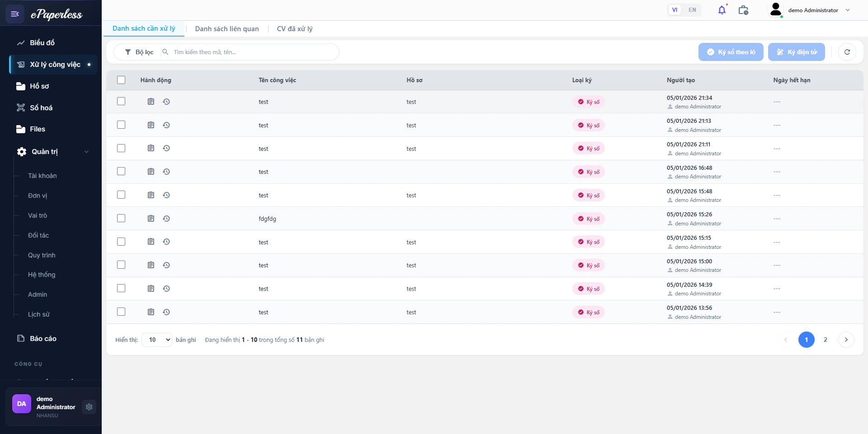Switch to Danh sách liên quan tab
The height and width of the screenshot is (434, 868).
(227, 29)
